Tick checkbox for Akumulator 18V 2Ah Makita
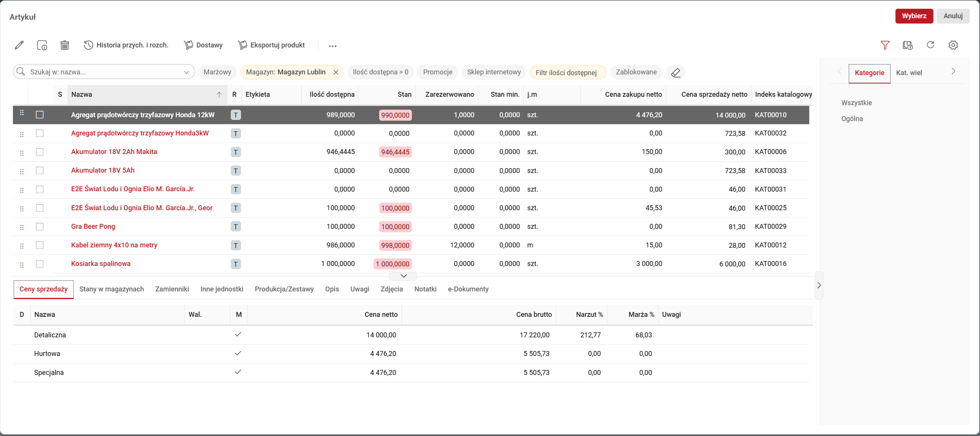980x436 pixels. pos(39,152)
